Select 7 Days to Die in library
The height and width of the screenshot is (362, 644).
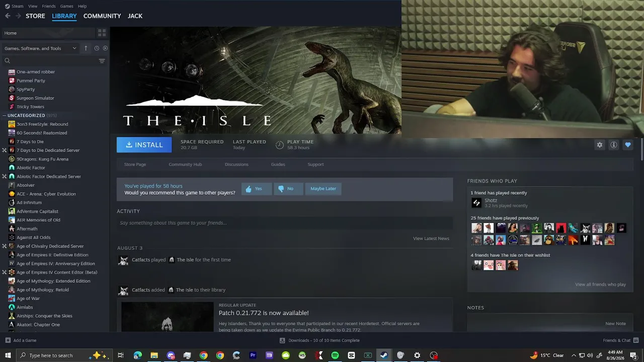point(30,142)
